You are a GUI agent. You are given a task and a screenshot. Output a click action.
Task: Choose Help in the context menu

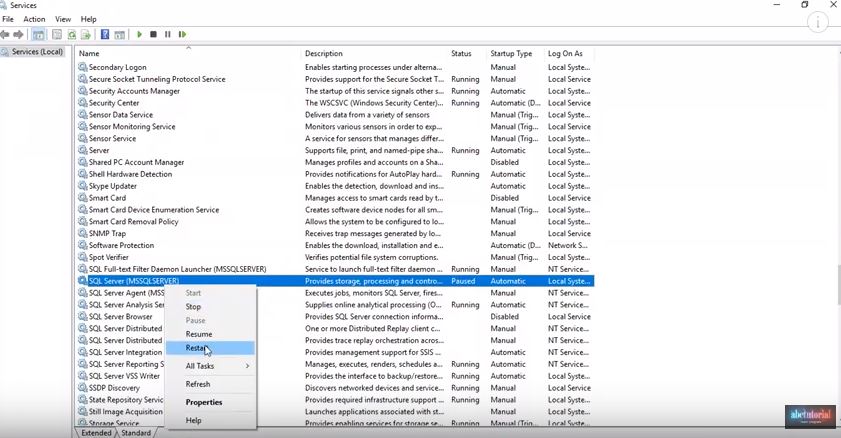pyautogui.click(x=210, y=421)
